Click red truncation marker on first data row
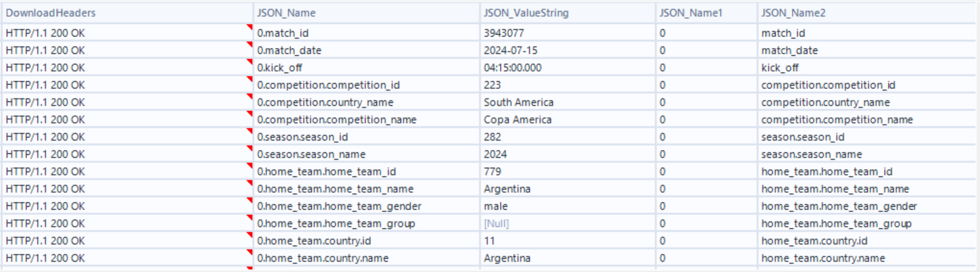 (250, 27)
